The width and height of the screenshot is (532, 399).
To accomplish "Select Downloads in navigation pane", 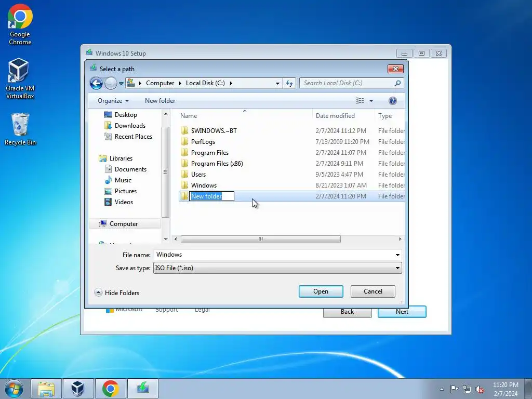I will pos(125,126).
